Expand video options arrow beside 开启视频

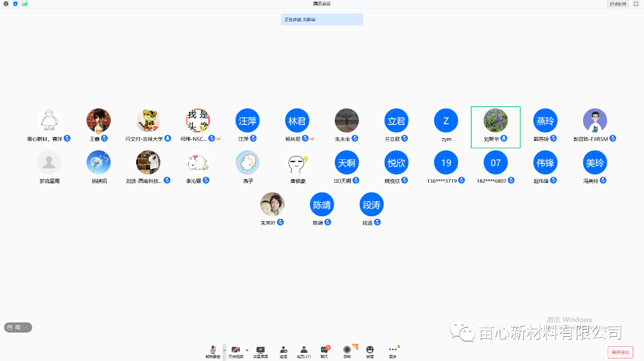pyautogui.click(x=247, y=350)
